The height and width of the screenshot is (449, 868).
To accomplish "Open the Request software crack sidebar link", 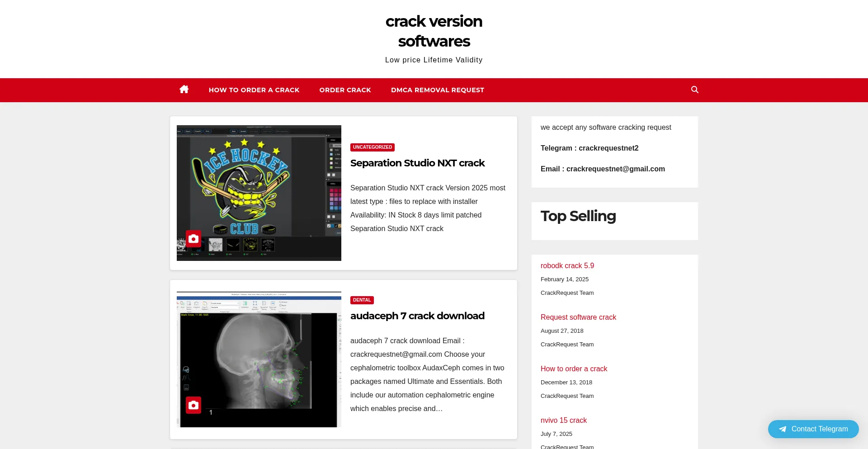I will [x=578, y=317].
